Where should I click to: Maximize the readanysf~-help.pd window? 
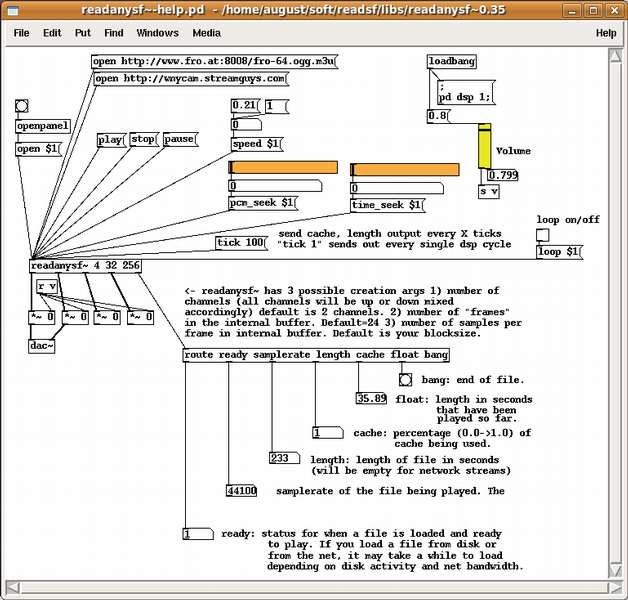click(594, 10)
